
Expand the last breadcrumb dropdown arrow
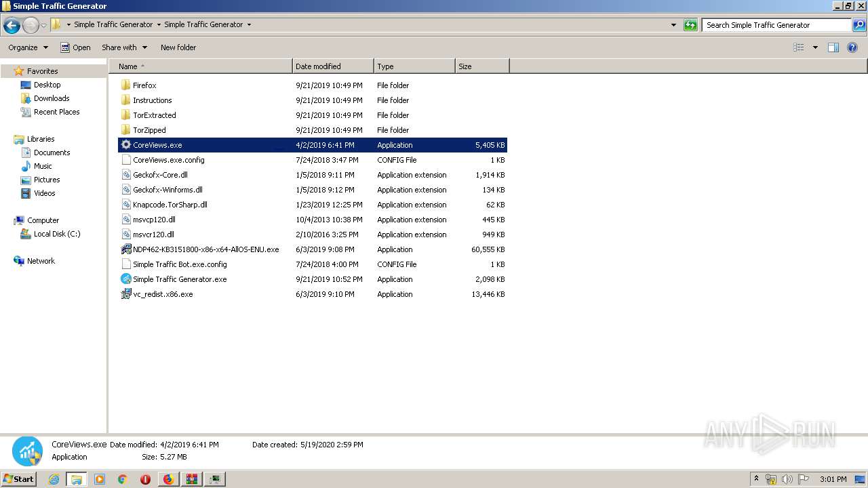point(249,24)
